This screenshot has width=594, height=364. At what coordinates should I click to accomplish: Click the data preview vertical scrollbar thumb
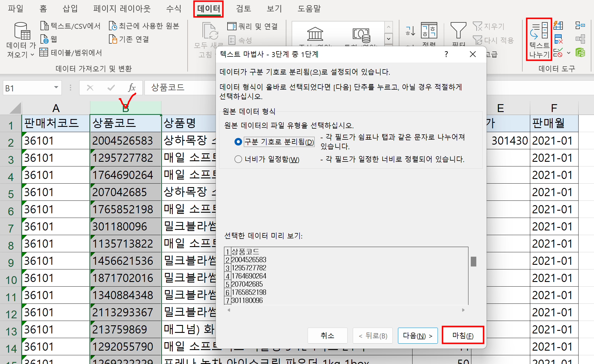click(x=473, y=261)
